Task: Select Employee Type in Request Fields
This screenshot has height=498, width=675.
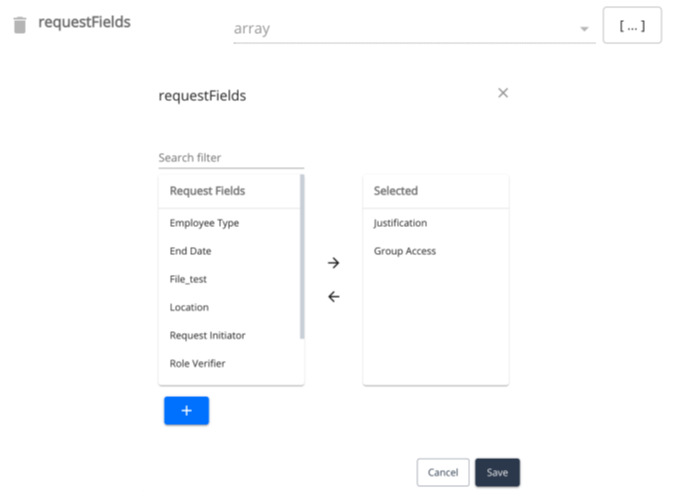Action: tap(204, 223)
